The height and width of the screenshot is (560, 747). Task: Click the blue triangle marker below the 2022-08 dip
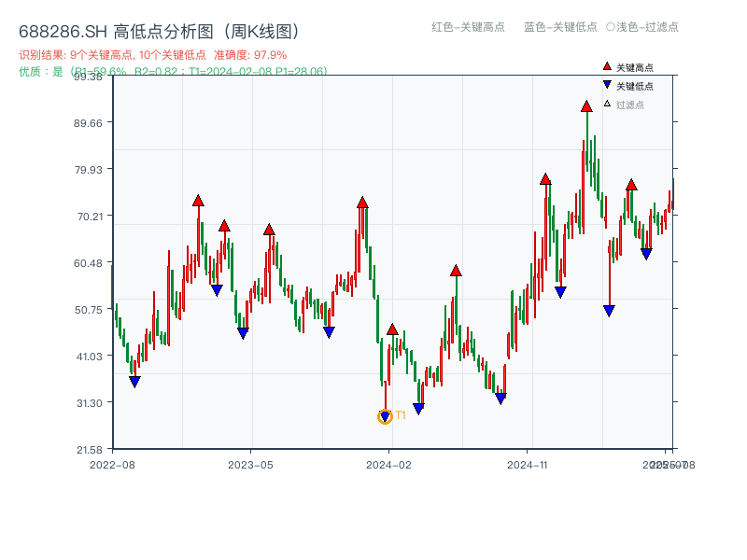135,382
